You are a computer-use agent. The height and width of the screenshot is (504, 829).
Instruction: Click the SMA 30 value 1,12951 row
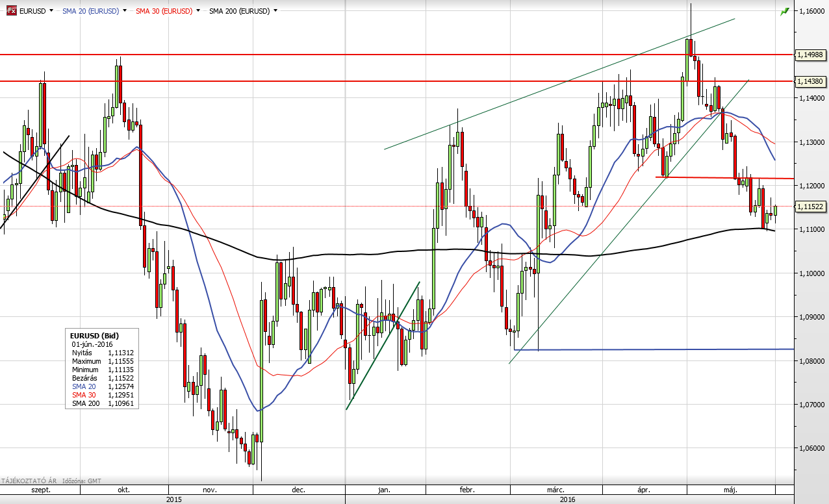click(102, 395)
